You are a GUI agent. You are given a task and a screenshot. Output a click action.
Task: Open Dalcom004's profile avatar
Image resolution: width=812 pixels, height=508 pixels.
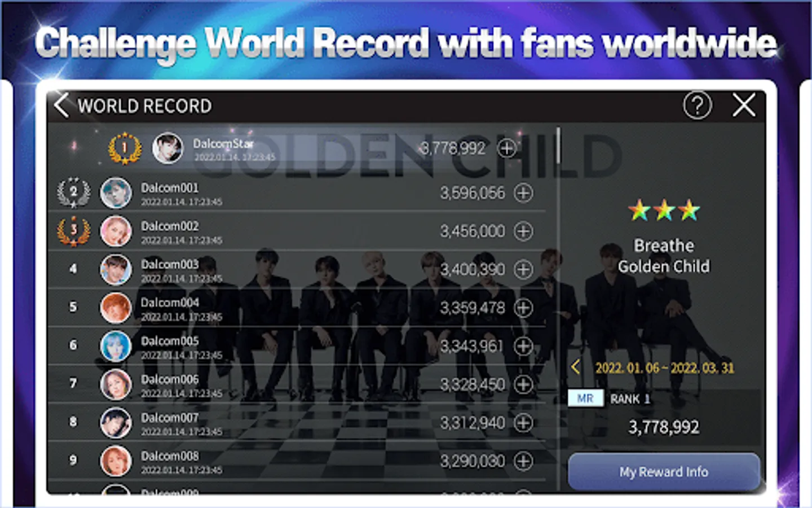pyautogui.click(x=116, y=308)
